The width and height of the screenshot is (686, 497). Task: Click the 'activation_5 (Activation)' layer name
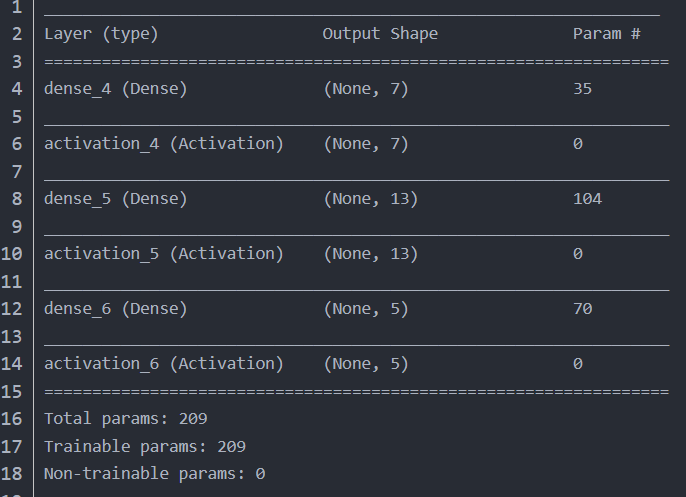(x=164, y=254)
